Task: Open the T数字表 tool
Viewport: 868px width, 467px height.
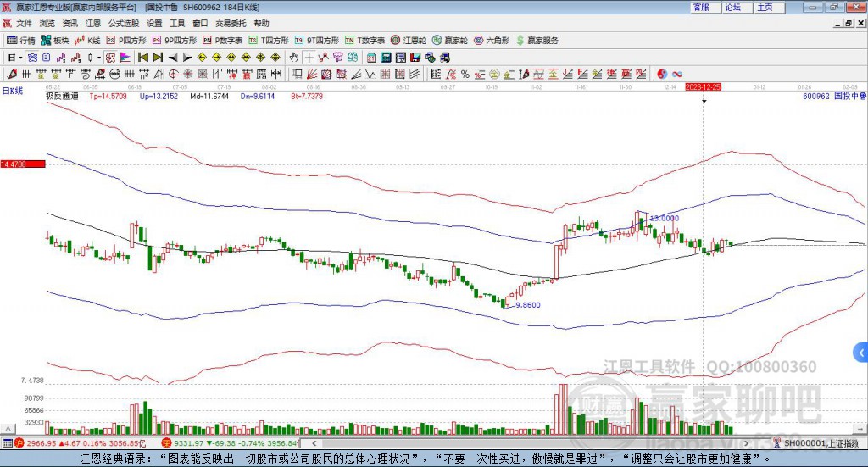Action: [364, 41]
